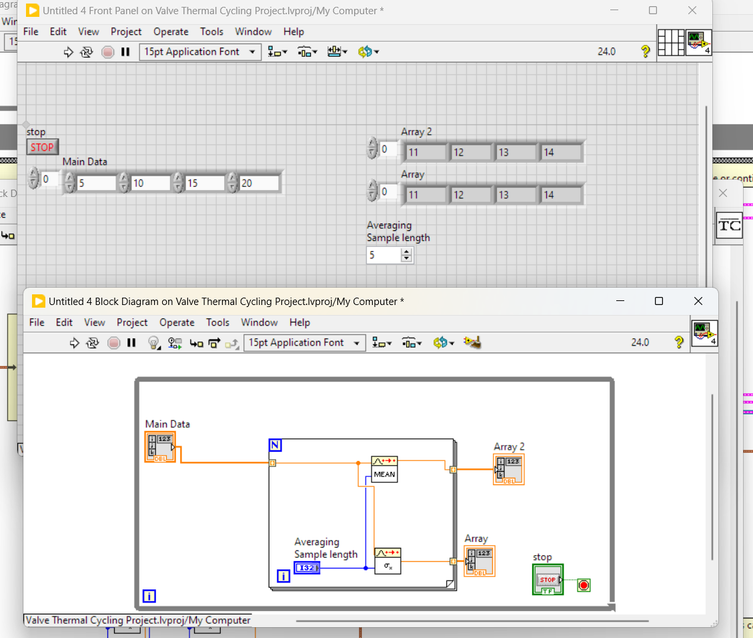Viewport: 753px width, 638px height.
Task: Open Operate menu in Front Panel window
Action: pyautogui.click(x=170, y=32)
